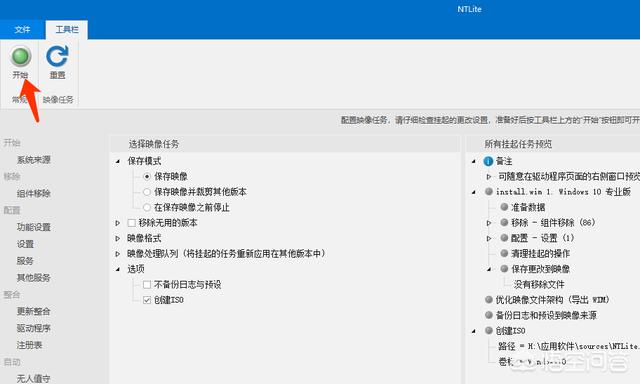Go to 服务 in the sidebar
The image size is (640, 384).
click(25, 261)
